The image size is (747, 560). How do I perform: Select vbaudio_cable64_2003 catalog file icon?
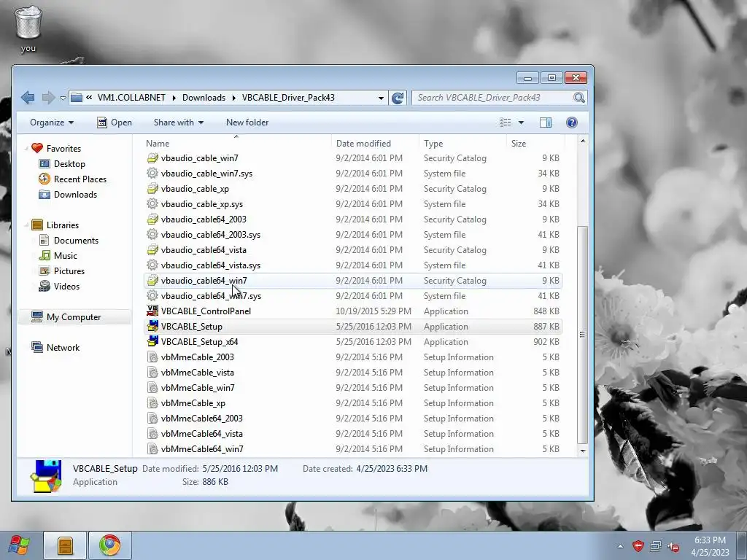[x=152, y=219]
